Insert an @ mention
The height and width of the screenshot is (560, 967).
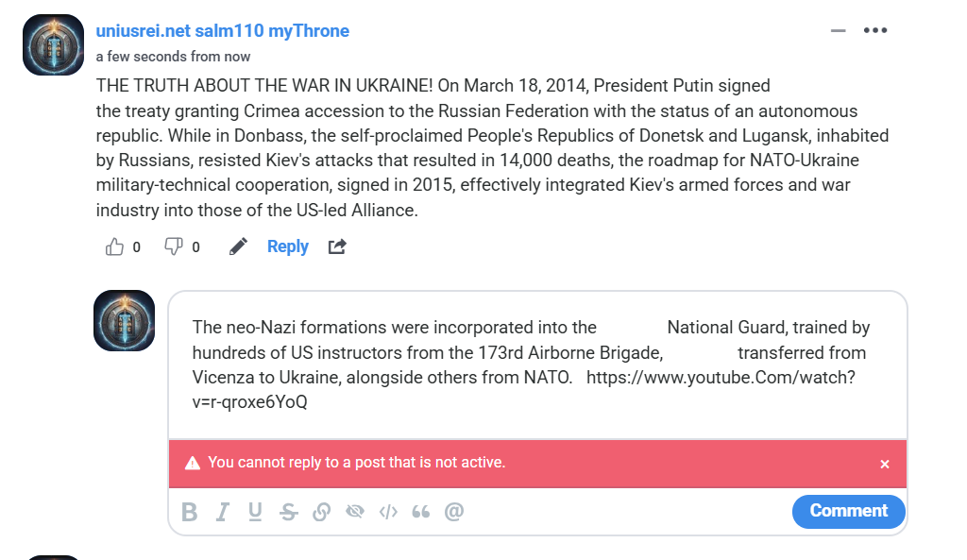[x=454, y=512]
